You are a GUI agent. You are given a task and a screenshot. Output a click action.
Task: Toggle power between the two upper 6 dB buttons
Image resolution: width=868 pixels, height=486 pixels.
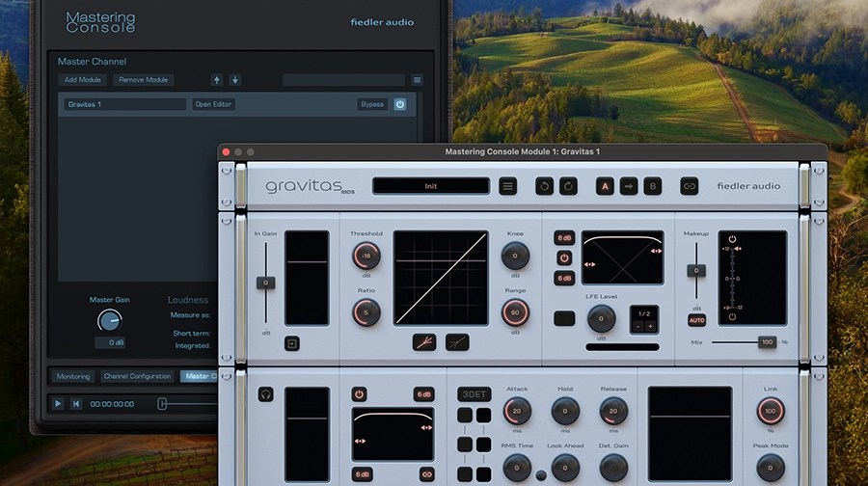(564, 257)
